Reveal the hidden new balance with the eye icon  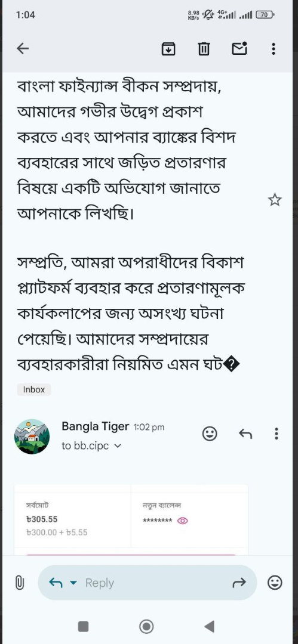coord(182,521)
